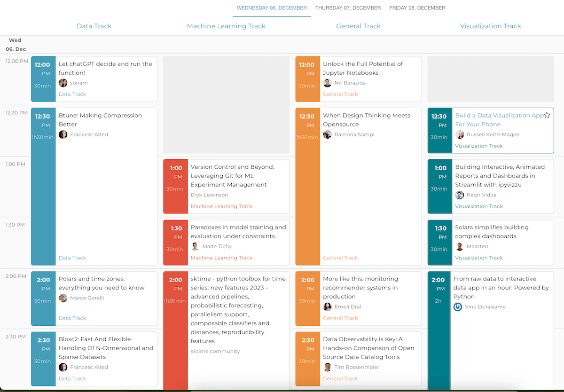
Task: Click the red 1:00 PM Version Control time block
Action: 176,187
